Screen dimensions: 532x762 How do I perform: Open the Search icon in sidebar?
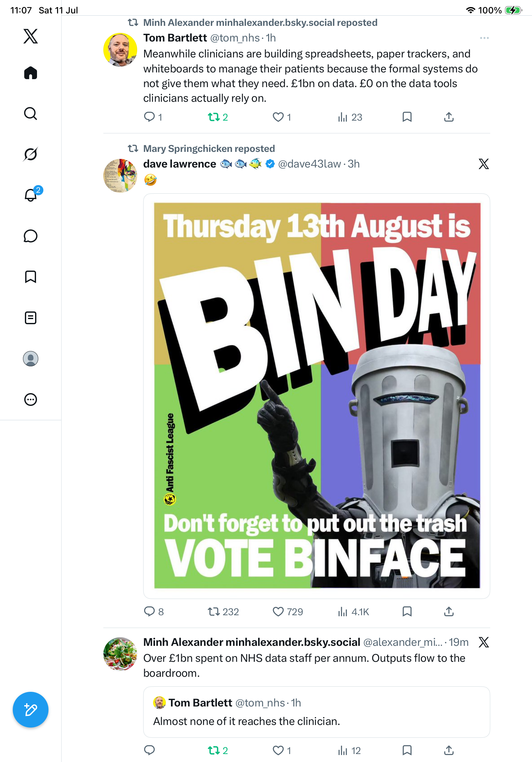click(31, 114)
